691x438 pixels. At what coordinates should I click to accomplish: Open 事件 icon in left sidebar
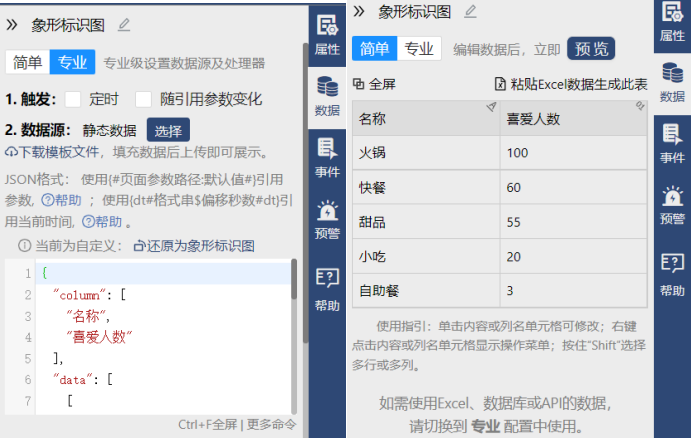pyautogui.click(x=327, y=157)
